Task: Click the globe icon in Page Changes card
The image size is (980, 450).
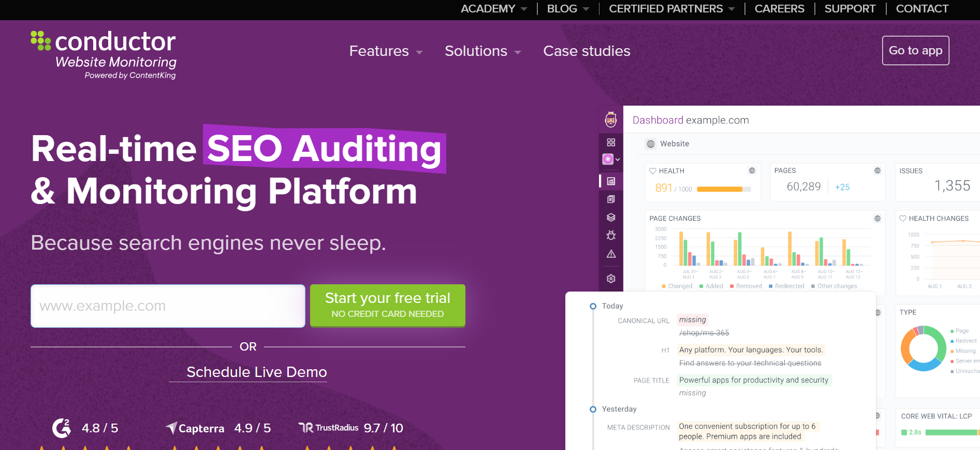Action: (877, 219)
